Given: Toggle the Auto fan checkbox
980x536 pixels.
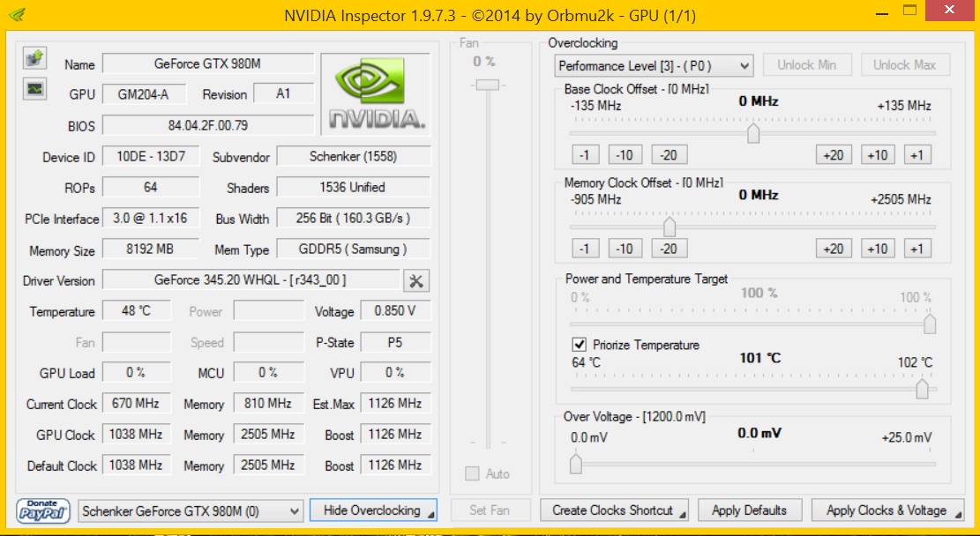Looking at the screenshot, I should (472, 473).
